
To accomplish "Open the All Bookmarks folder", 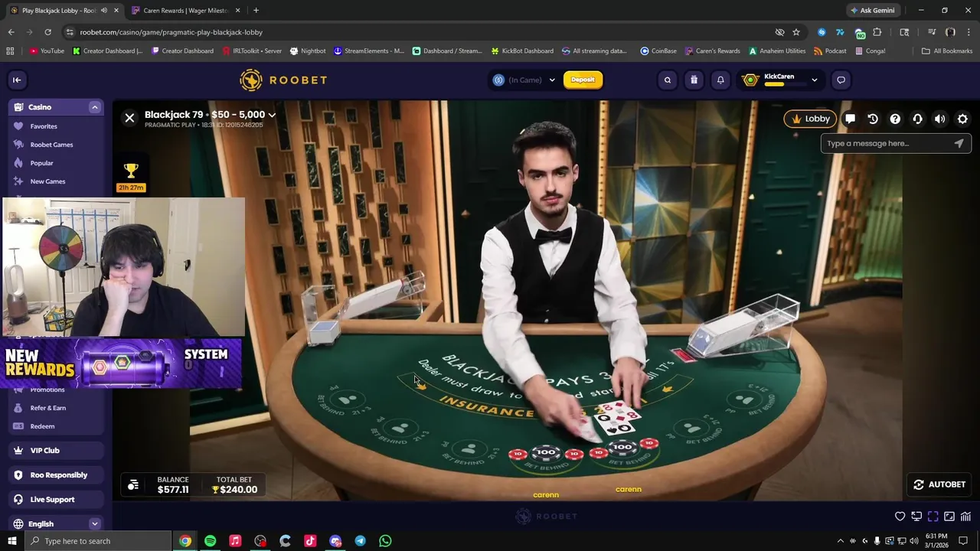I will [x=947, y=51].
